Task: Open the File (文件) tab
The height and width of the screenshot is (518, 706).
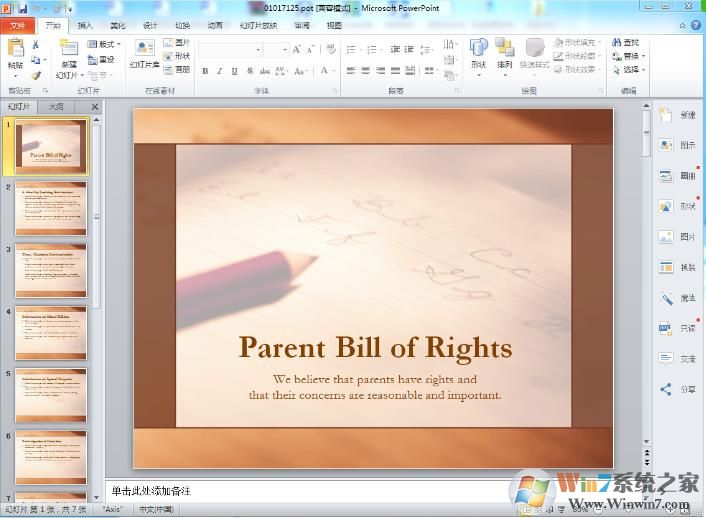Action: tap(17, 25)
